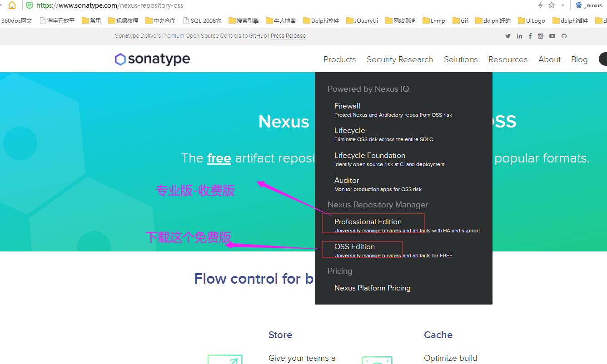Screen dimensions: 607x364
Task: Click the Instagram icon in header
Action: click(541, 36)
